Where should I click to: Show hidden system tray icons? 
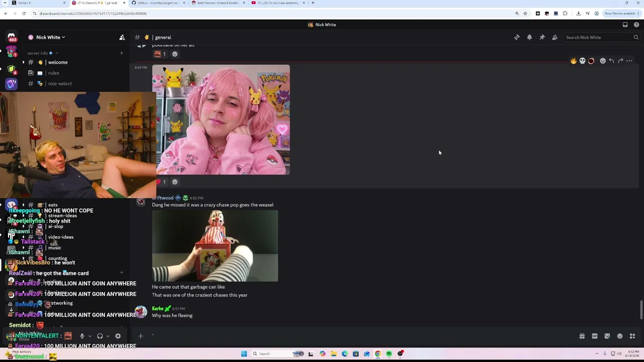(x=597, y=354)
